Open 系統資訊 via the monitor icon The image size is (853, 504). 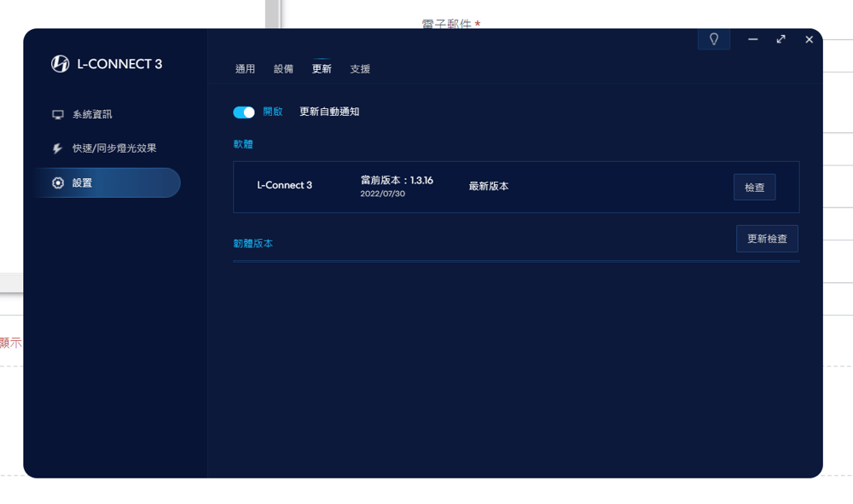pyautogui.click(x=56, y=113)
